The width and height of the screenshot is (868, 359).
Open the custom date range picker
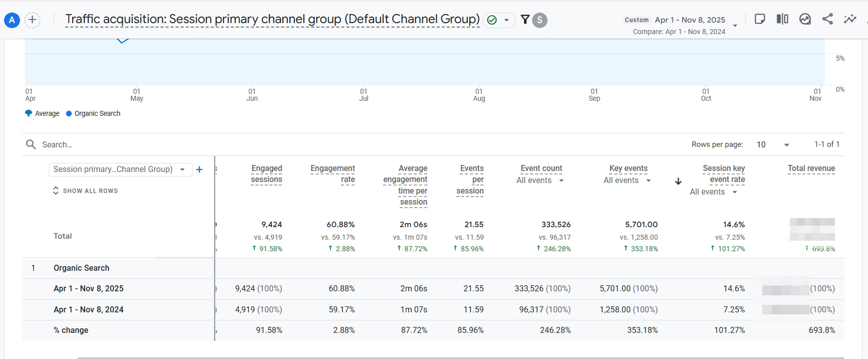click(689, 20)
